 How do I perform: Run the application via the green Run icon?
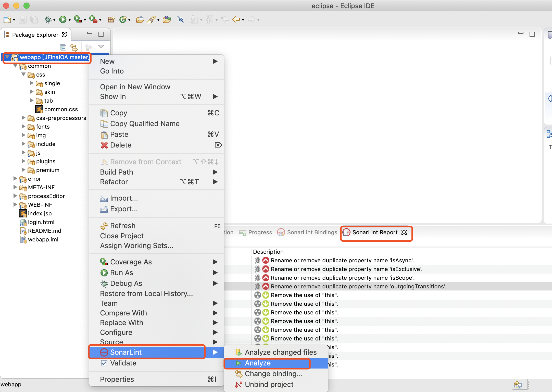coord(63,19)
